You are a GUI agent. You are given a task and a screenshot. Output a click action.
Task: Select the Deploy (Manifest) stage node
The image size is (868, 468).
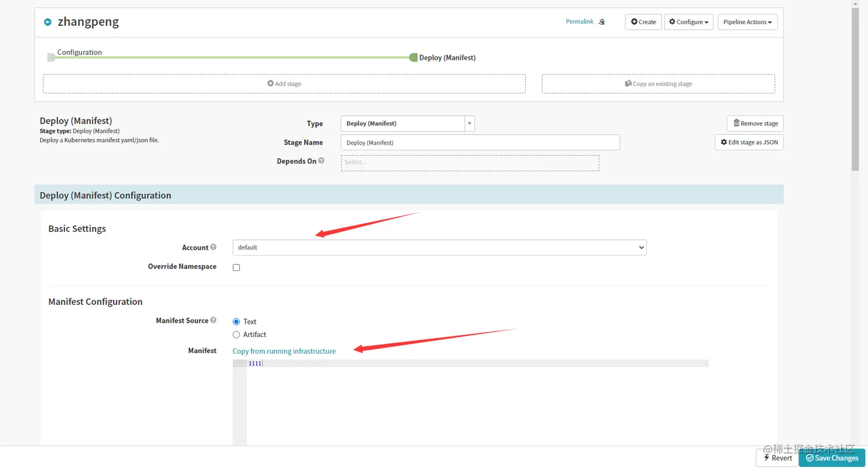413,57
